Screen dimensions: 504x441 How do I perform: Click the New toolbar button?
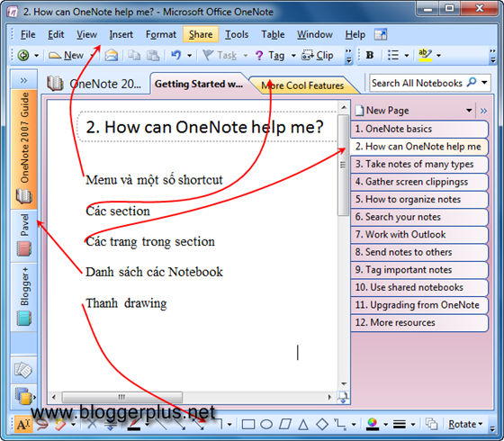point(67,55)
